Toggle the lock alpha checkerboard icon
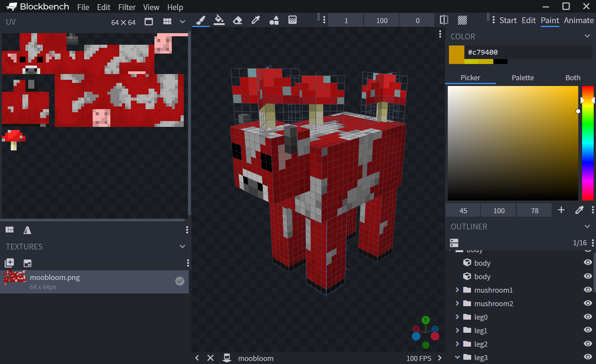The width and height of the screenshot is (596, 364). tap(462, 20)
